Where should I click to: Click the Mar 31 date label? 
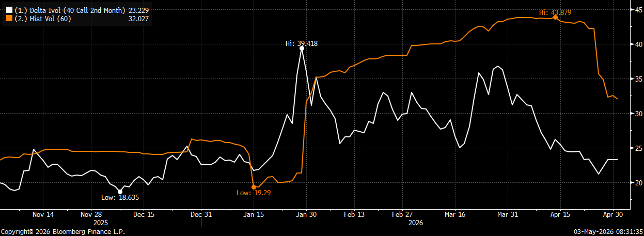pyautogui.click(x=508, y=214)
